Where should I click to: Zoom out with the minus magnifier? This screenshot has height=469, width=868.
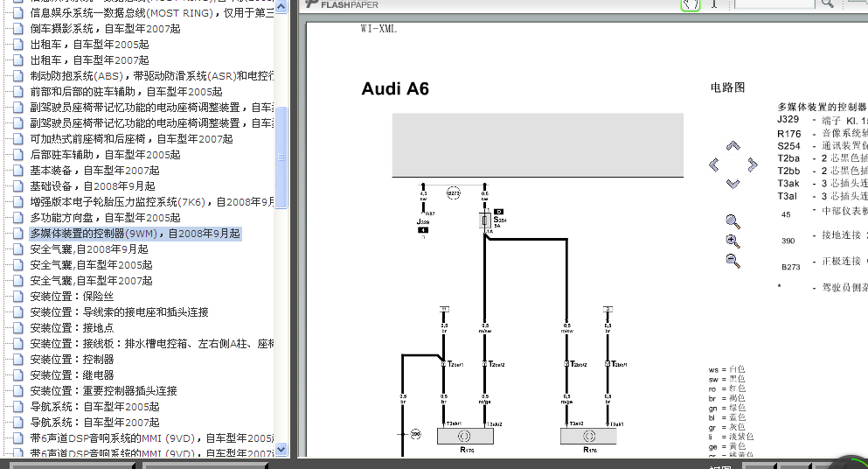point(733,261)
